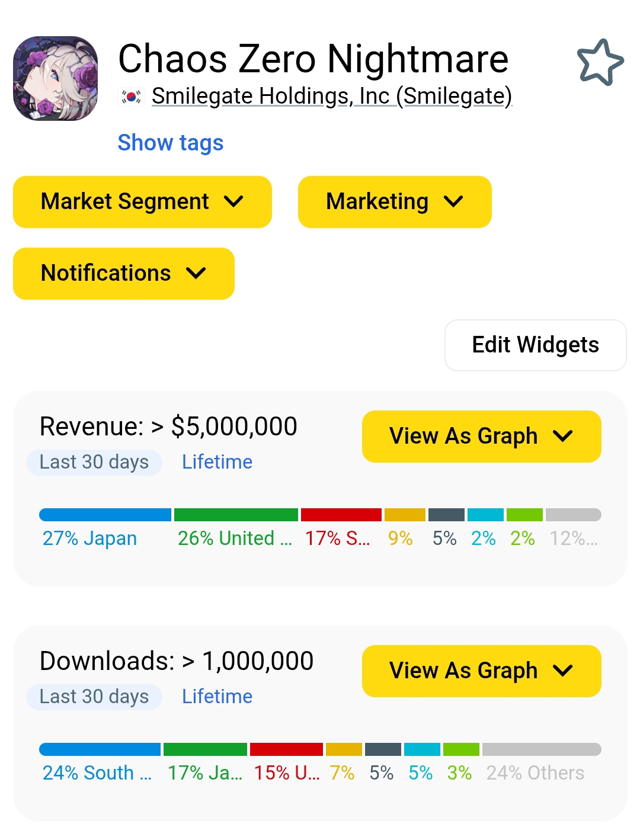Click the '27% Japan' label
Viewport: 640px width, 840px height.
point(89,538)
